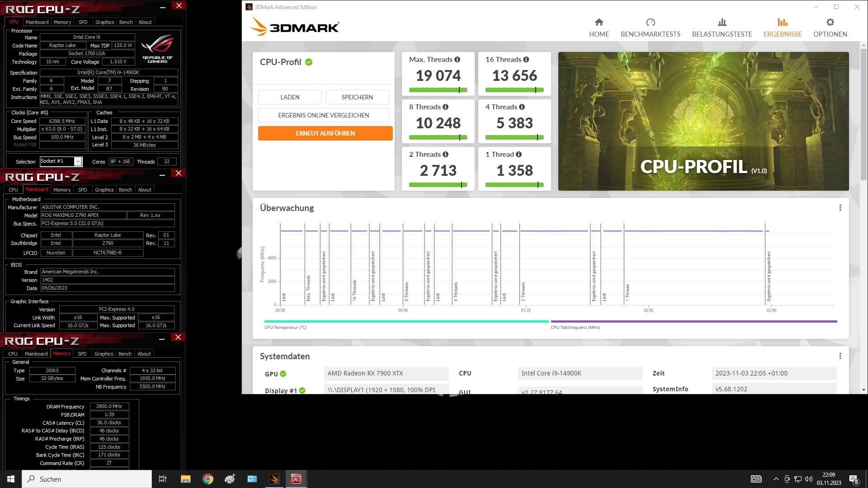Switch to the Bench tab in top CPU-Z
This screenshot has width=868, height=488.
click(x=126, y=22)
